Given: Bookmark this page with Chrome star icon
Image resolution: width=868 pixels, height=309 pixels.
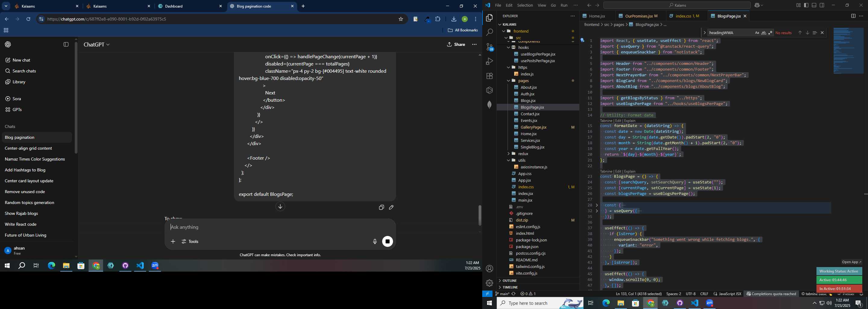Looking at the screenshot, I should coord(401,19).
